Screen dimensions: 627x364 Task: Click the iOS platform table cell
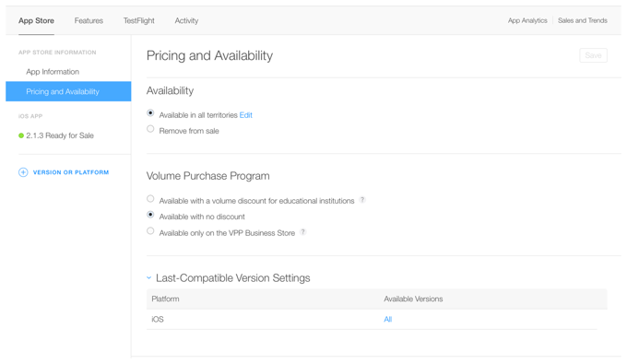pyautogui.click(x=158, y=319)
